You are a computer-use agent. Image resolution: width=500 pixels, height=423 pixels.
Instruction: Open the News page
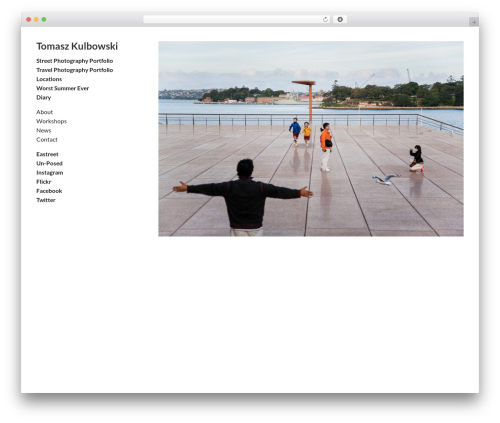[x=44, y=130]
